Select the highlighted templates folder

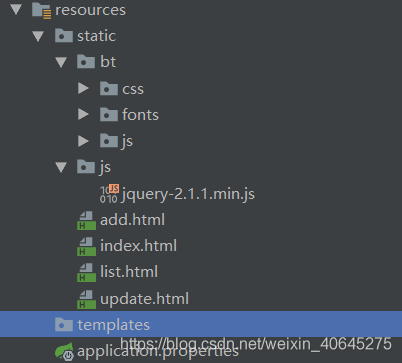(201, 324)
